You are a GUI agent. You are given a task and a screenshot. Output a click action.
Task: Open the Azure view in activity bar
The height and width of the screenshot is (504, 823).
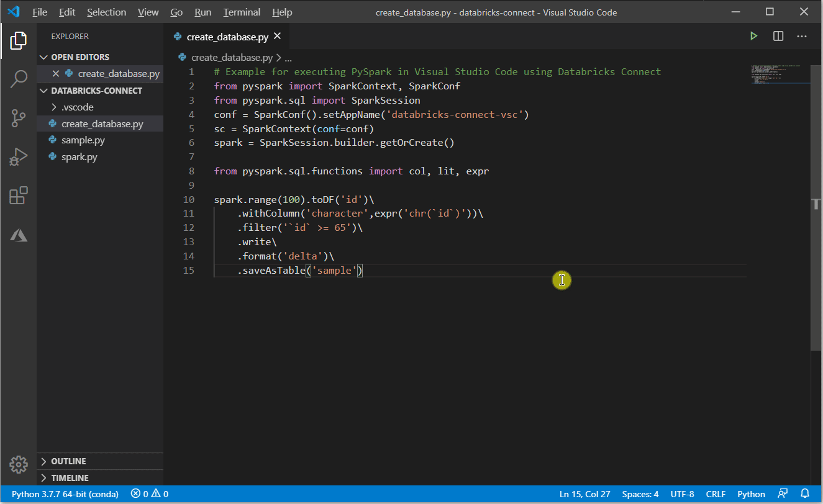tap(19, 235)
